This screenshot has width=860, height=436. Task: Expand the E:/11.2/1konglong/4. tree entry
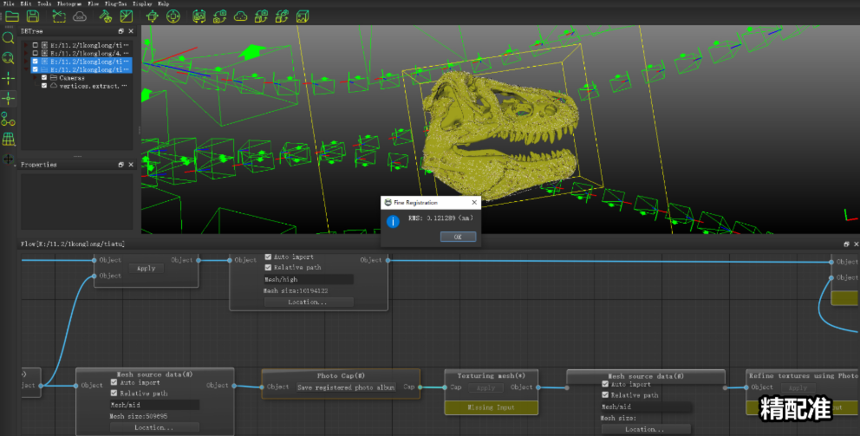point(26,53)
